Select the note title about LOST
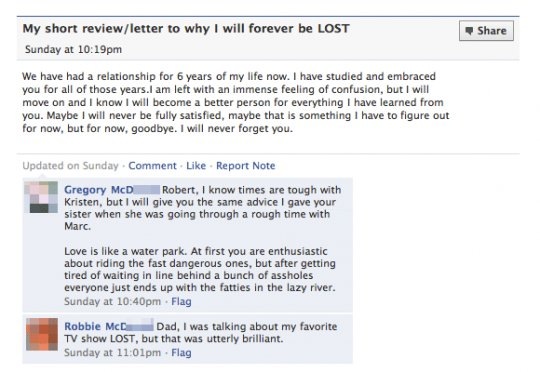Screen dimensions: 540x372 186,28
